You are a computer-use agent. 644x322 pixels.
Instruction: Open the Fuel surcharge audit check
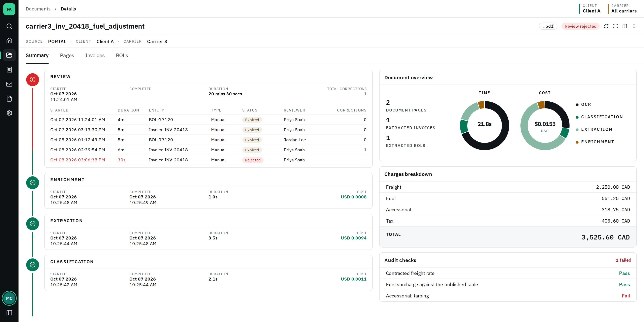508,284
